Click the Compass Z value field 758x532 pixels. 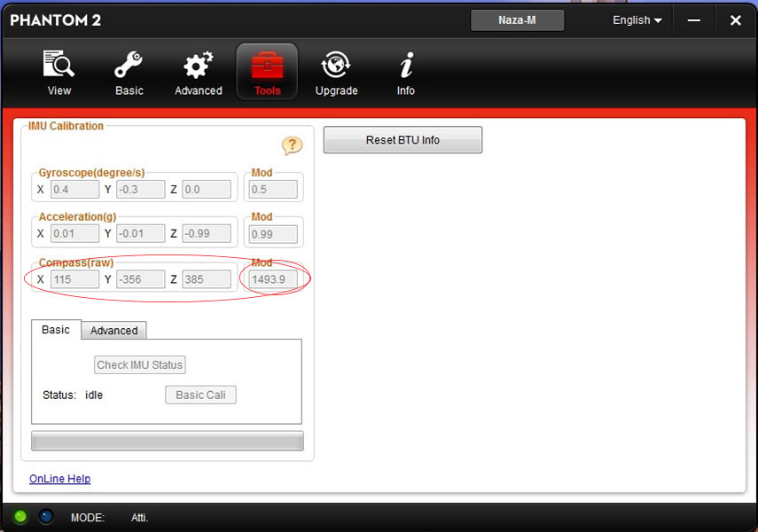pos(207,279)
